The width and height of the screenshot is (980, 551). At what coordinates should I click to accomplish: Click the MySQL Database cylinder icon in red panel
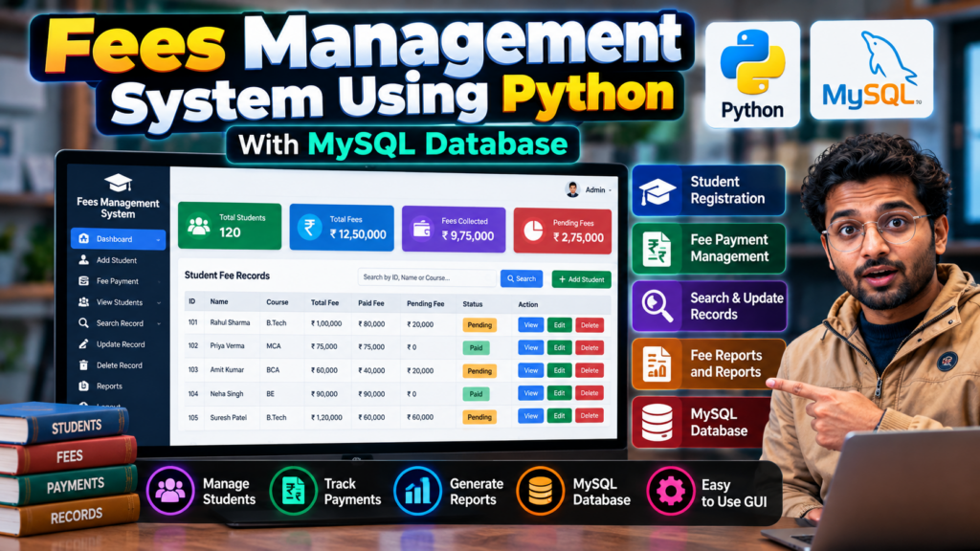(657, 422)
